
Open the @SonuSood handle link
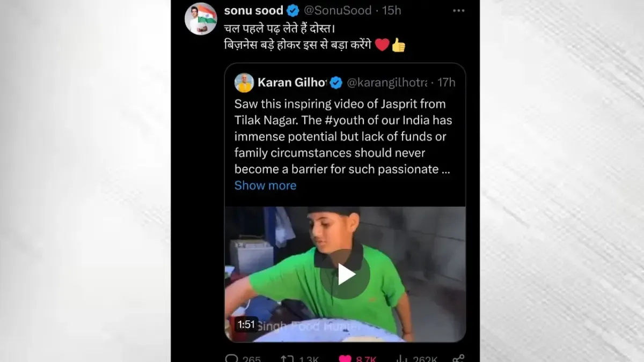pyautogui.click(x=338, y=11)
